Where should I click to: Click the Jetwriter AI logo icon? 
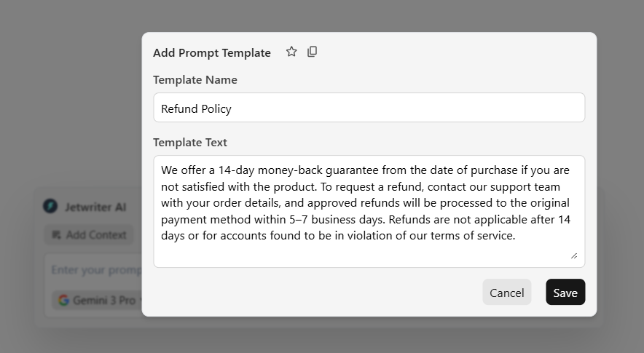50,207
